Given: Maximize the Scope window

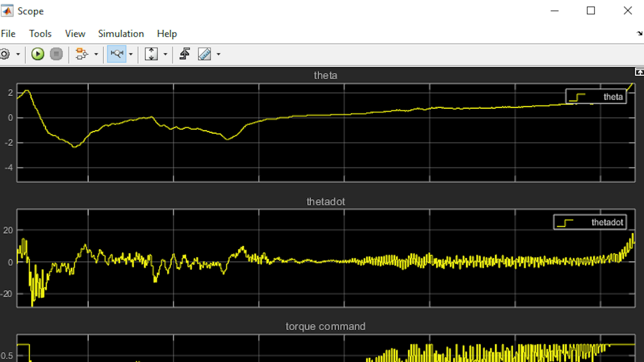Looking at the screenshot, I should pos(591,11).
